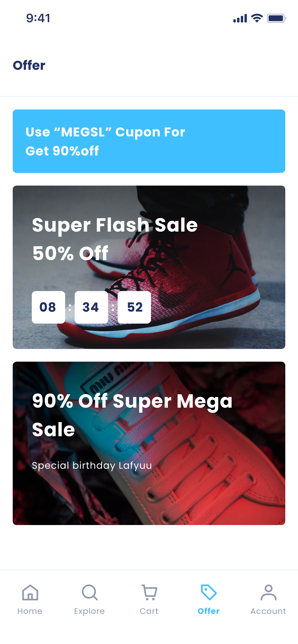This screenshot has height=644, width=298.
Task: Switch to the Home tab label
Action: (x=30, y=611)
